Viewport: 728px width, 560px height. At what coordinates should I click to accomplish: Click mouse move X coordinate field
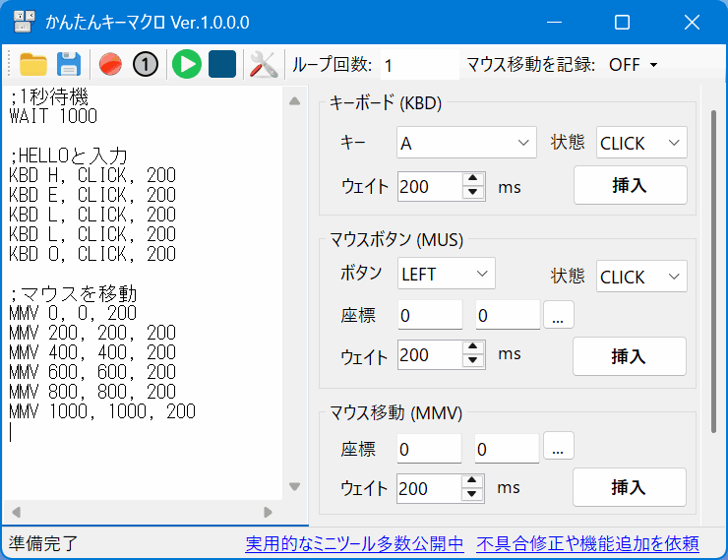[x=430, y=449]
